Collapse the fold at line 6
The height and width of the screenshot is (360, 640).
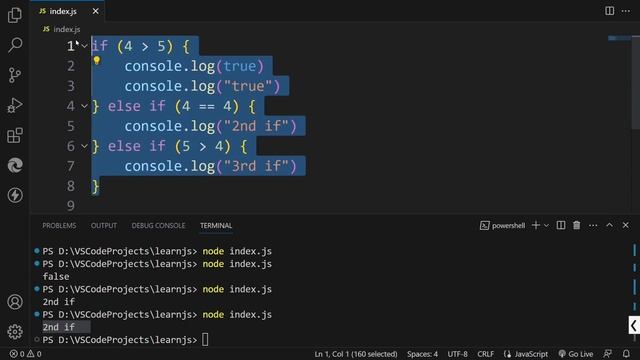pos(84,146)
